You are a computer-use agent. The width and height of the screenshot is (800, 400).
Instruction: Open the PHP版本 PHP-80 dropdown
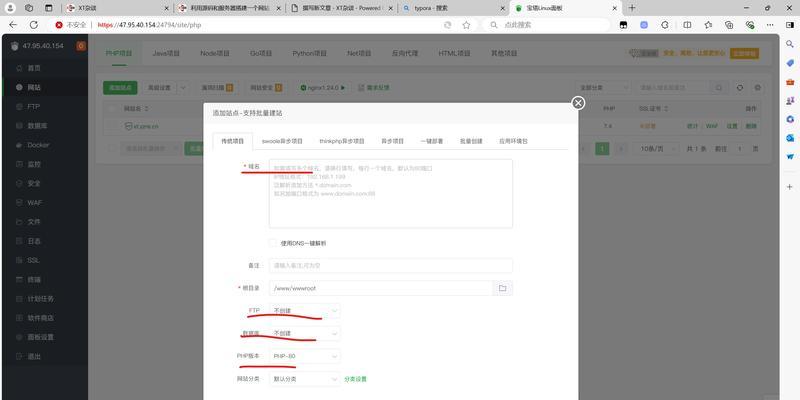coord(306,356)
